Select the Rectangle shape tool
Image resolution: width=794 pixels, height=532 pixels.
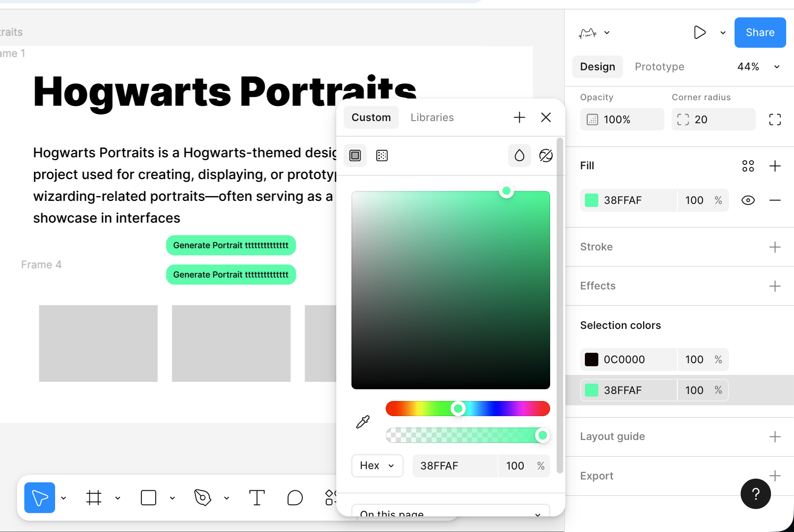coord(148,498)
